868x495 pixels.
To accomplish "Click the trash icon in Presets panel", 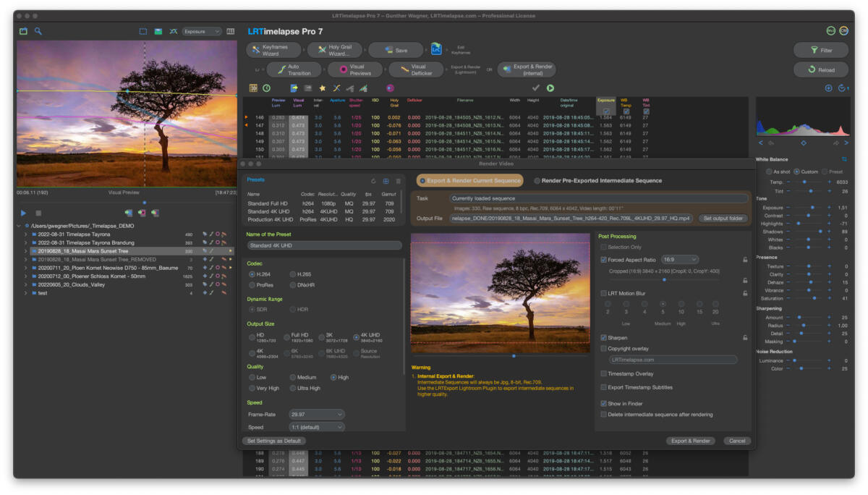I will pyautogui.click(x=398, y=181).
